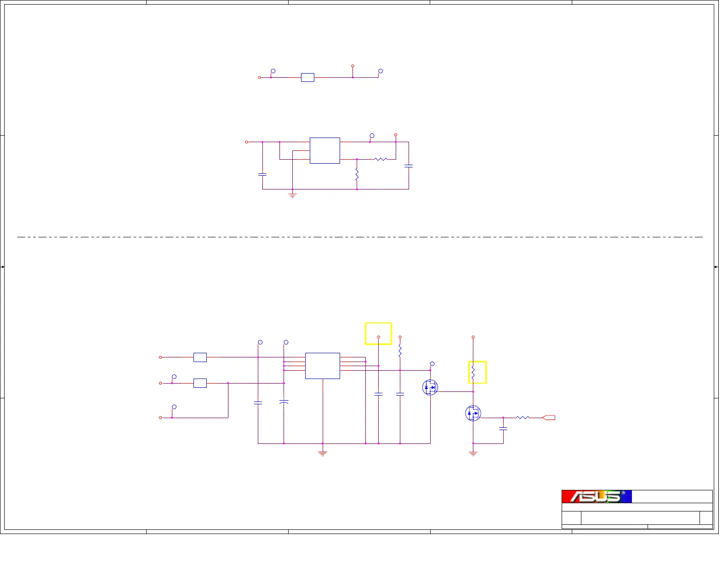Select the plain capacitor left of the polarized capacitor
The height and width of the screenshot is (563, 728).
(258, 402)
